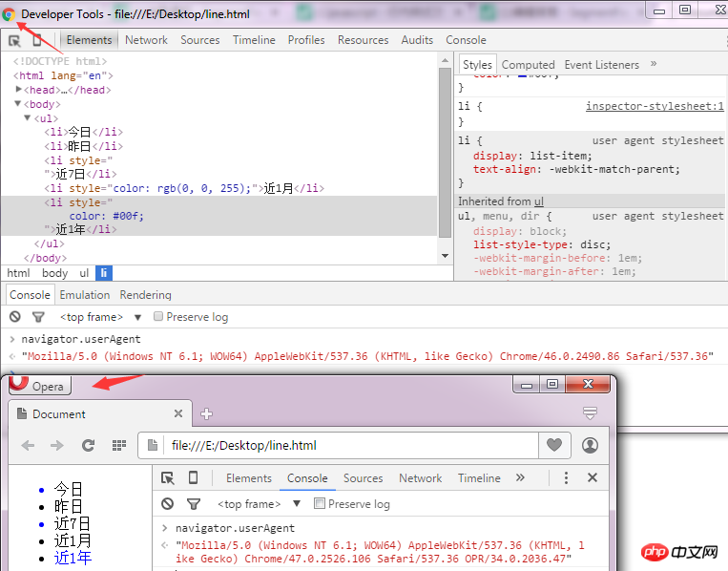
Task: Enable Preserve log in Chrome console
Action: click(158, 317)
